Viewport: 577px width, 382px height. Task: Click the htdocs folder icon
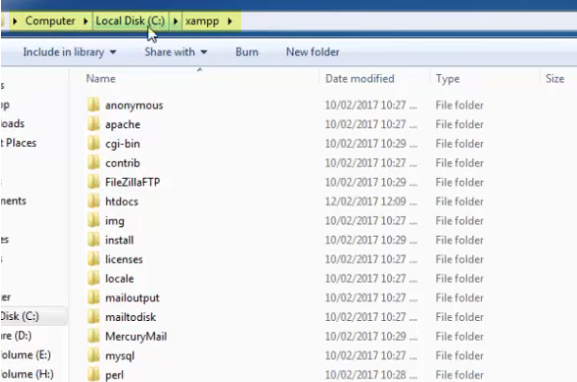coord(93,201)
